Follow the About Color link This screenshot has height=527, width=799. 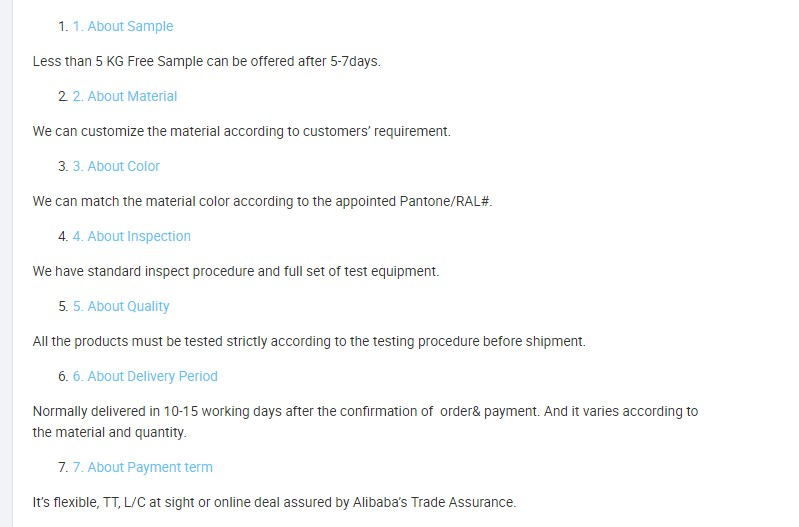[x=116, y=166]
